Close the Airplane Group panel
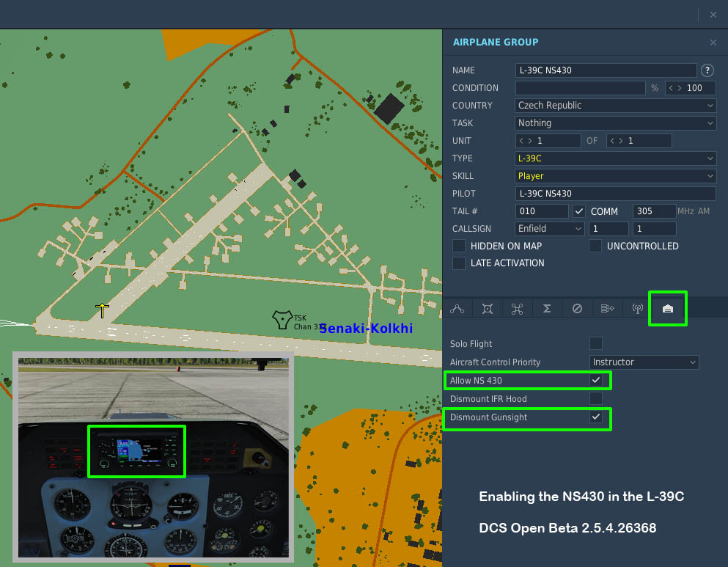The image size is (728, 567). tap(713, 43)
